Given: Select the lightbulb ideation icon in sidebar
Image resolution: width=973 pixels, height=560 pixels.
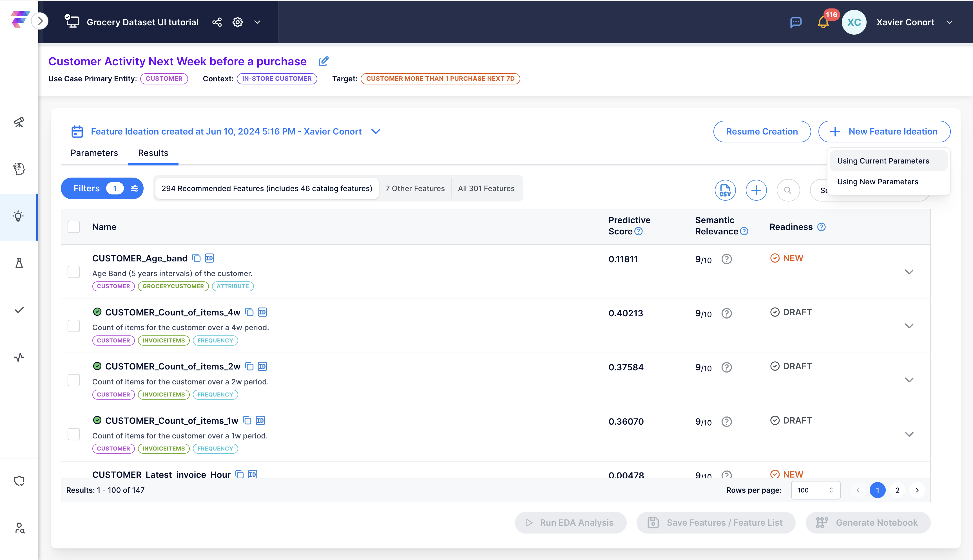Looking at the screenshot, I should click(x=19, y=216).
